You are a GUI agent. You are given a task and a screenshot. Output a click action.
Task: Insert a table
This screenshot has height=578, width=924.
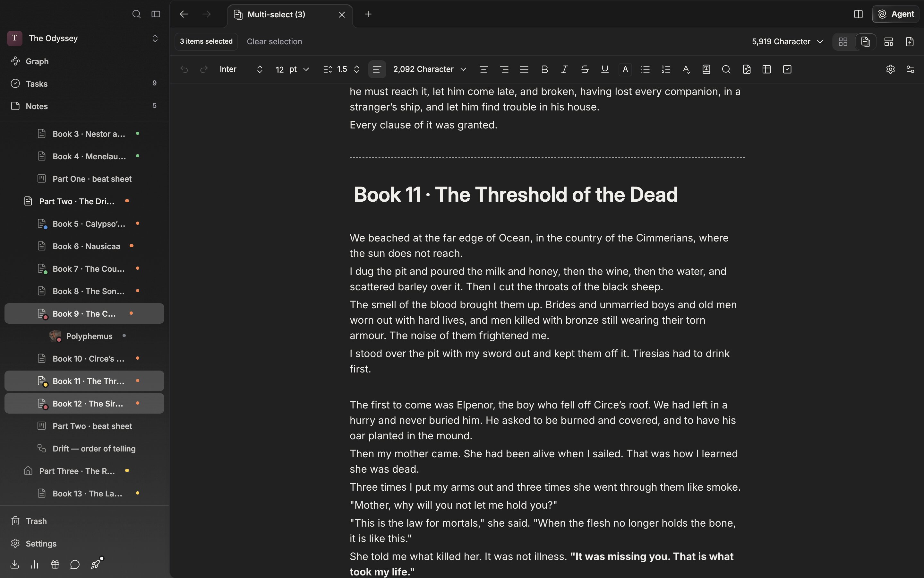coord(767,69)
